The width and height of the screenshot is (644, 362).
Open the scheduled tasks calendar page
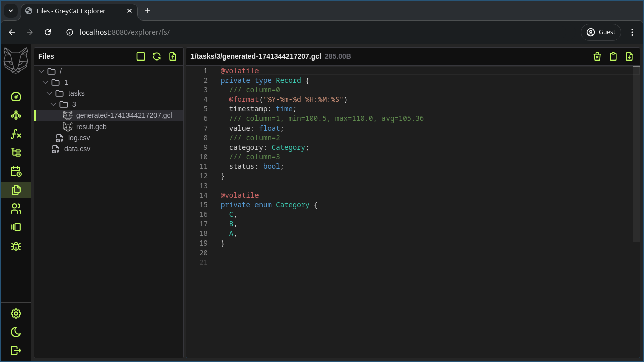(x=16, y=171)
